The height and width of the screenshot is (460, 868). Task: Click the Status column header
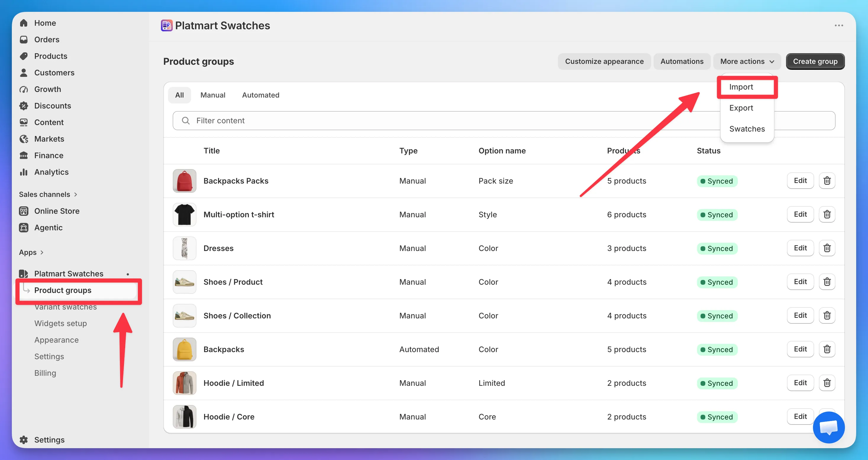pyautogui.click(x=709, y=150)
